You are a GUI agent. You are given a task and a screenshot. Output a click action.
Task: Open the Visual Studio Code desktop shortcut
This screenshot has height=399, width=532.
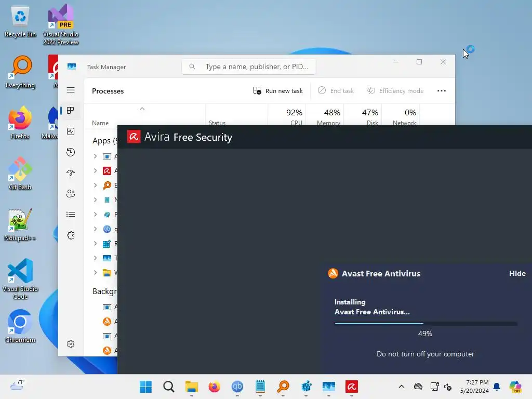pyautogui.click(x=20, y=279)
